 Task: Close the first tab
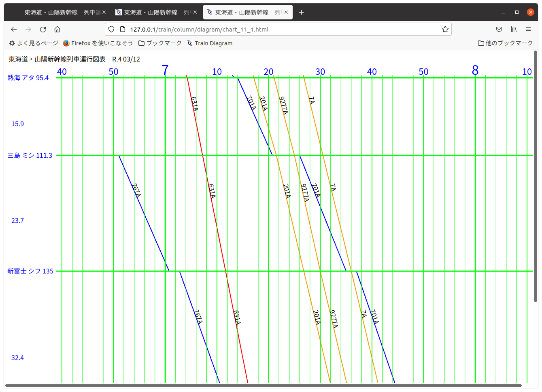point(104,13)
